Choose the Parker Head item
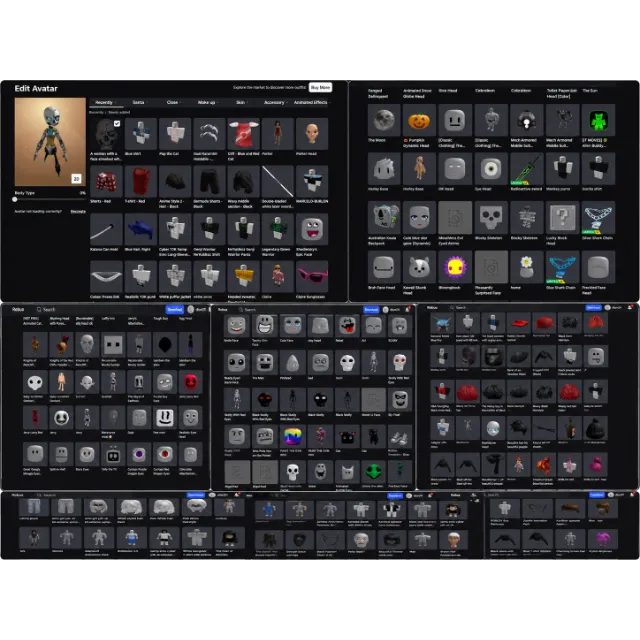 (311, 133)
